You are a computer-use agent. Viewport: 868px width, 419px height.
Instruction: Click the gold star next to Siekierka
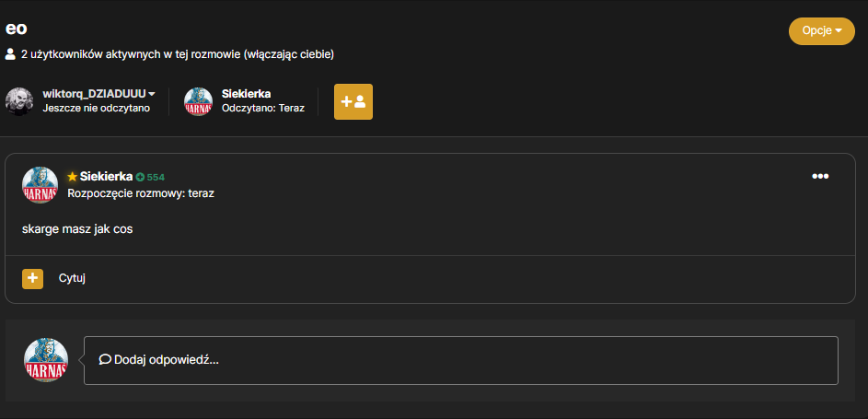point(72,177)
